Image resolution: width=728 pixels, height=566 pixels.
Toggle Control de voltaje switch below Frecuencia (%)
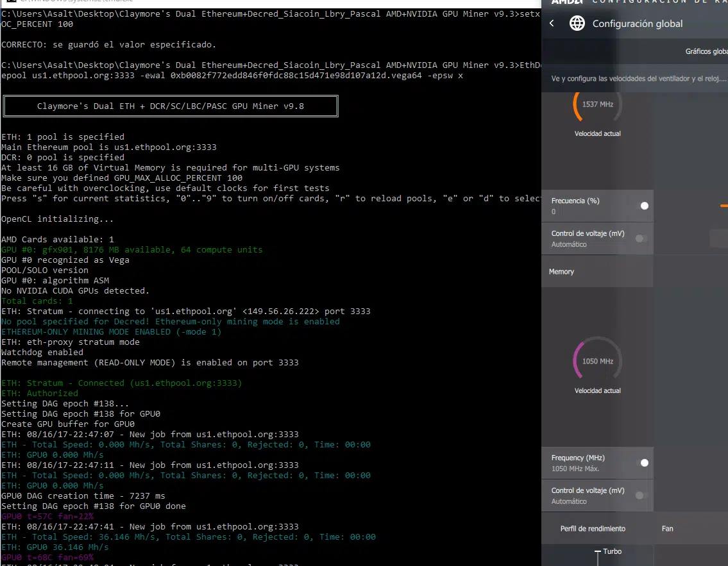coord(641,238)
